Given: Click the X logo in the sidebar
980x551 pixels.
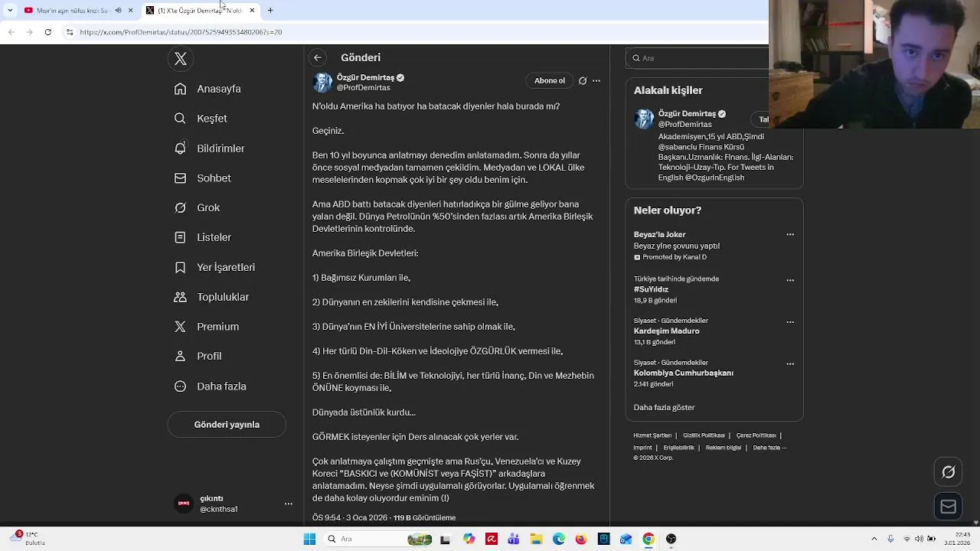Looking at the screenshot, I should point(181,59).
